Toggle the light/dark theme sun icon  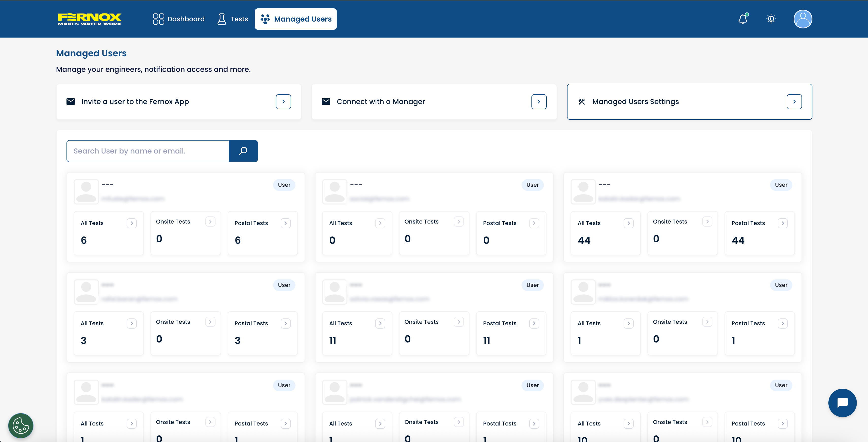tap(771, 19)
